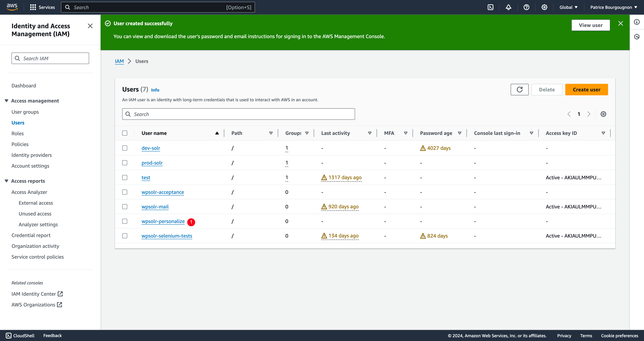Open Dashboard in IAM sidebar
This screenshot has width=644, height=341.
tap(24, 86)
